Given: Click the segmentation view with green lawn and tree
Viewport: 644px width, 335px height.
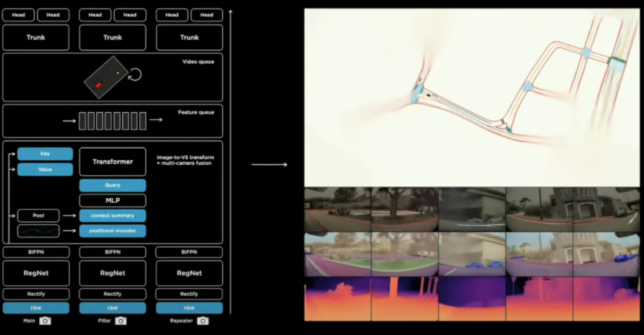Looking at the screenshot, I should click(x=405, y=254).
